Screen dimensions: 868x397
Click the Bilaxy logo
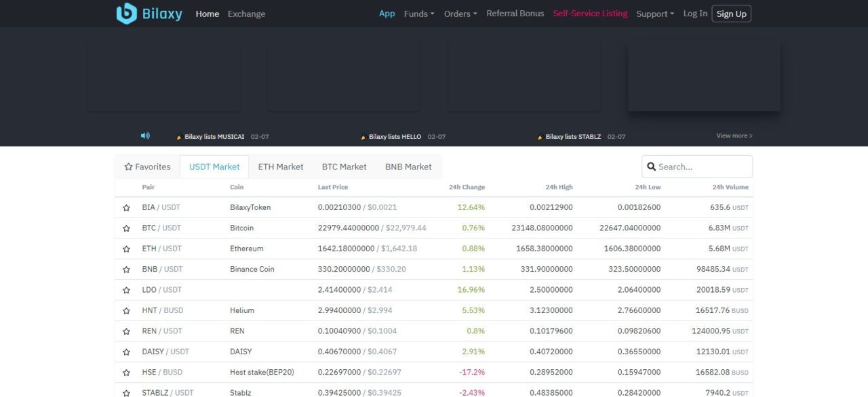pyautogui.click(x=149, y=14)
